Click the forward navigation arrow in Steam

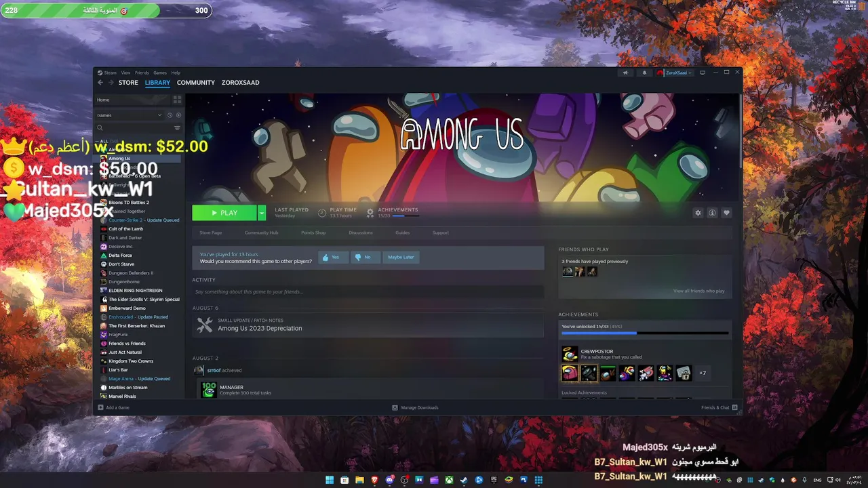click(111, 83)
